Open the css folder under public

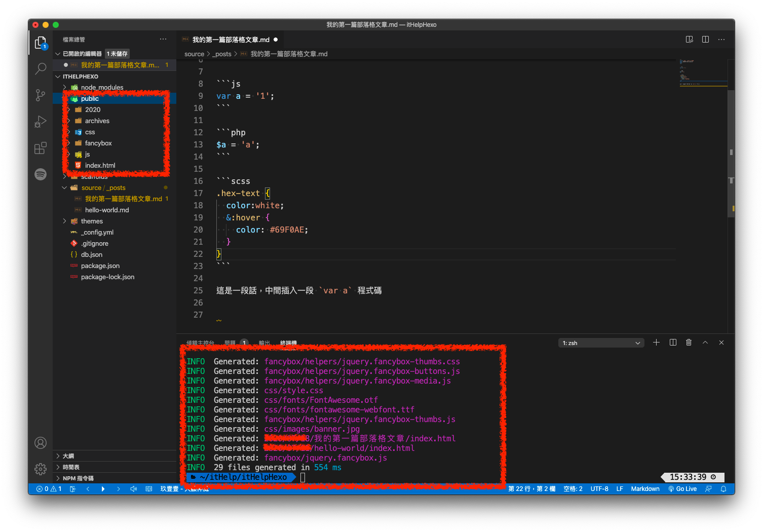(115, 132)
